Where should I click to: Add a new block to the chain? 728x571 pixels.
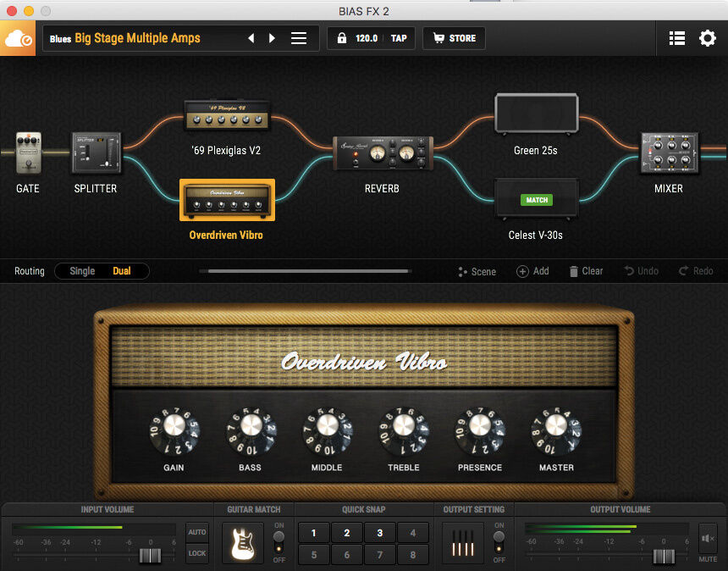point(532,271)
